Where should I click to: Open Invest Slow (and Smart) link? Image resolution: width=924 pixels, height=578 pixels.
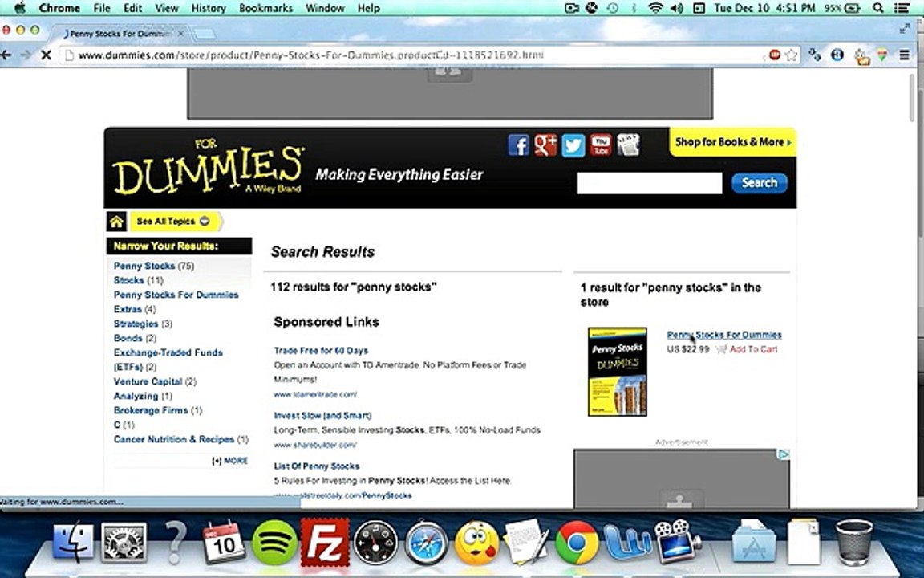coord(322,415)
